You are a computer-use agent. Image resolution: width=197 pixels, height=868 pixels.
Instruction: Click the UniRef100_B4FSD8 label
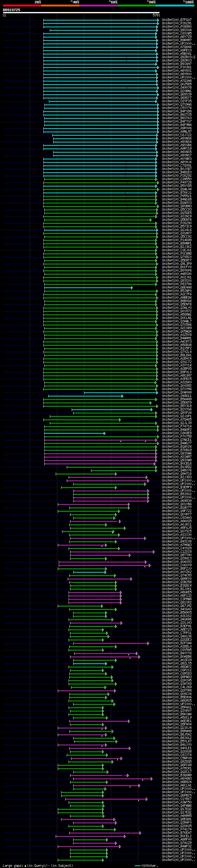click(x=176, y=111)
